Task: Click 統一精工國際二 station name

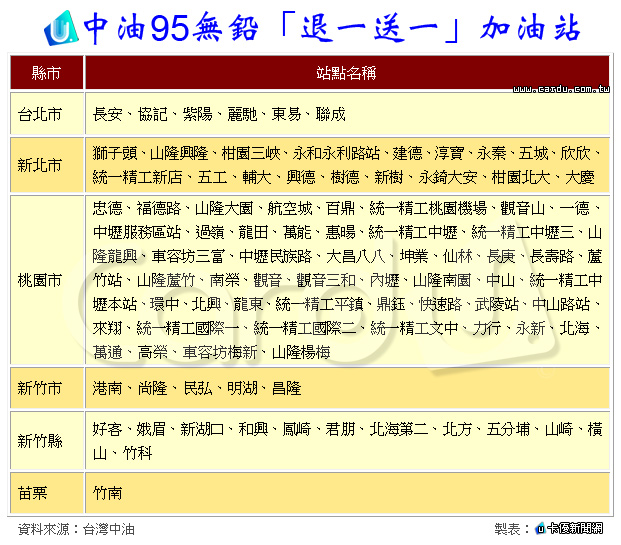Action: click(305, 328)
